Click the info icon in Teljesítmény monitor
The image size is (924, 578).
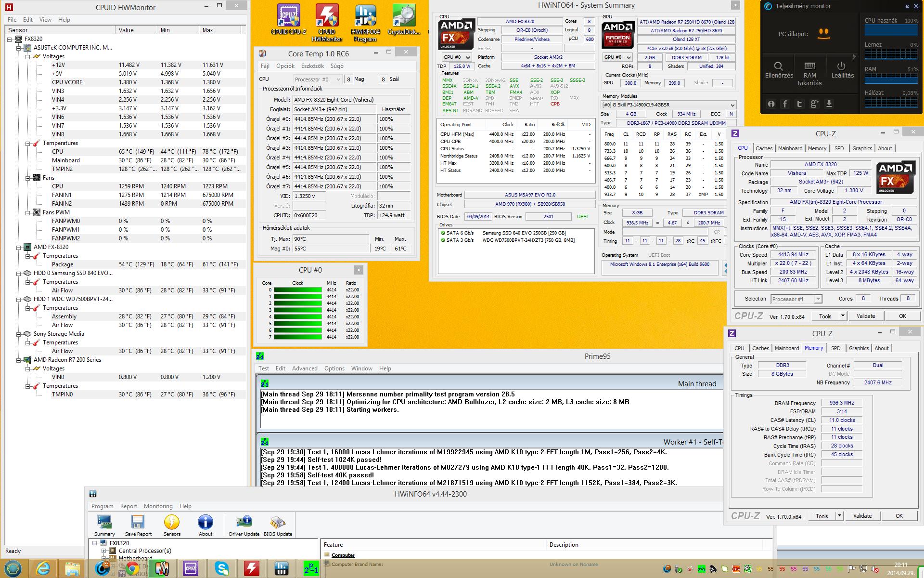coord(770,104)
